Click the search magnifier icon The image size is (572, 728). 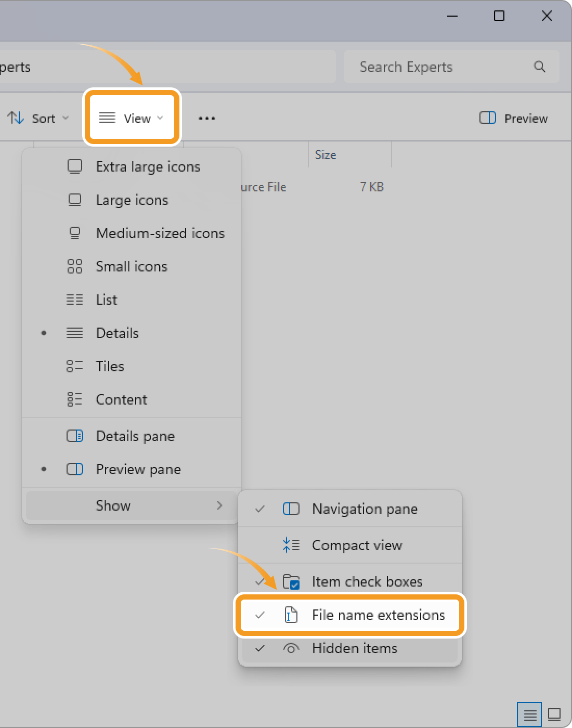point(539,67)
